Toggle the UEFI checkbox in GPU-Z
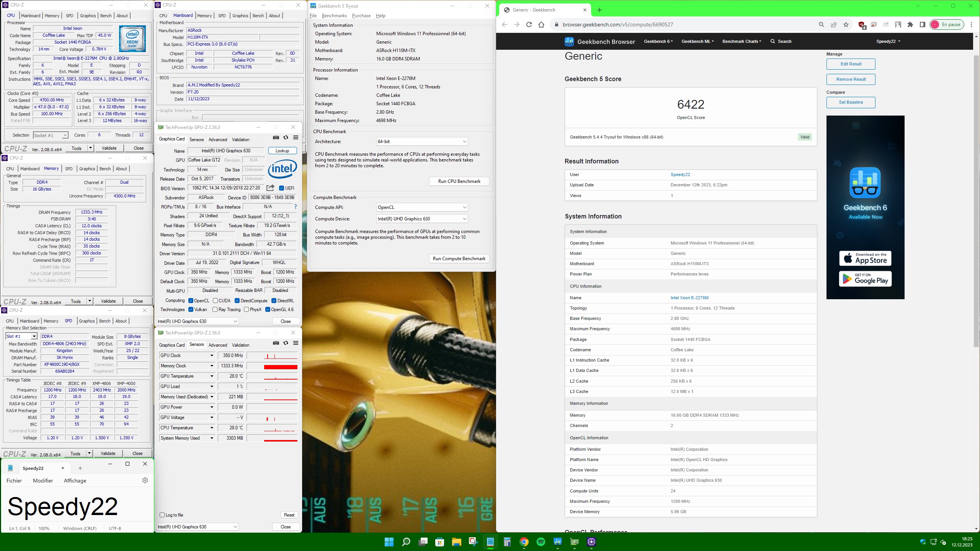This screenshot has width=980, height=551. coord(282,188)
